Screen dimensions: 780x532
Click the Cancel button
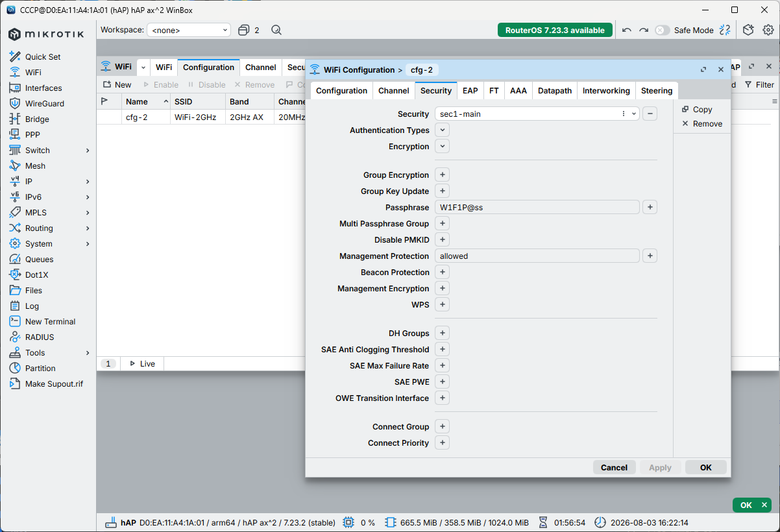(x=614, y=468)
